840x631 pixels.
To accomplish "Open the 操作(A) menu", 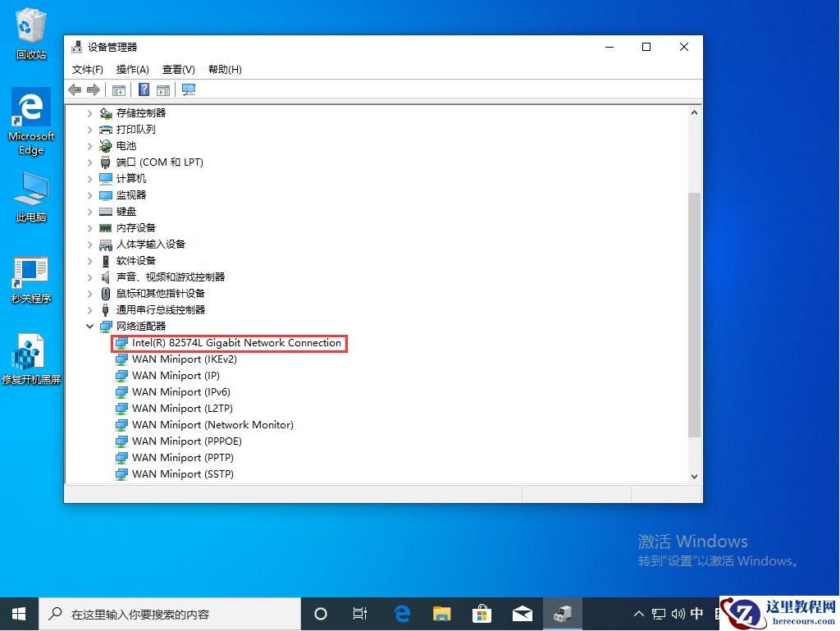I will 132,69.
